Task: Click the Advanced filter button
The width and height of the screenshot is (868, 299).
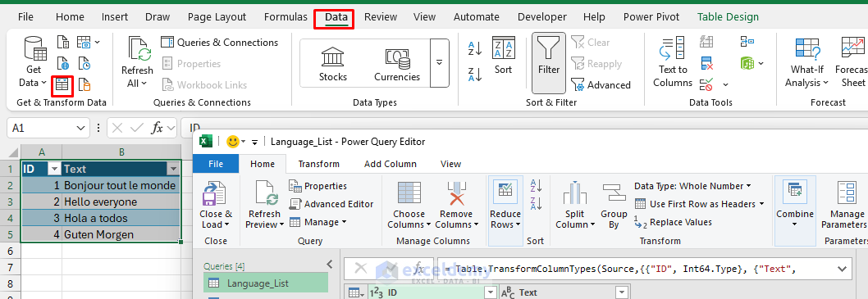Action: (601, 85)
